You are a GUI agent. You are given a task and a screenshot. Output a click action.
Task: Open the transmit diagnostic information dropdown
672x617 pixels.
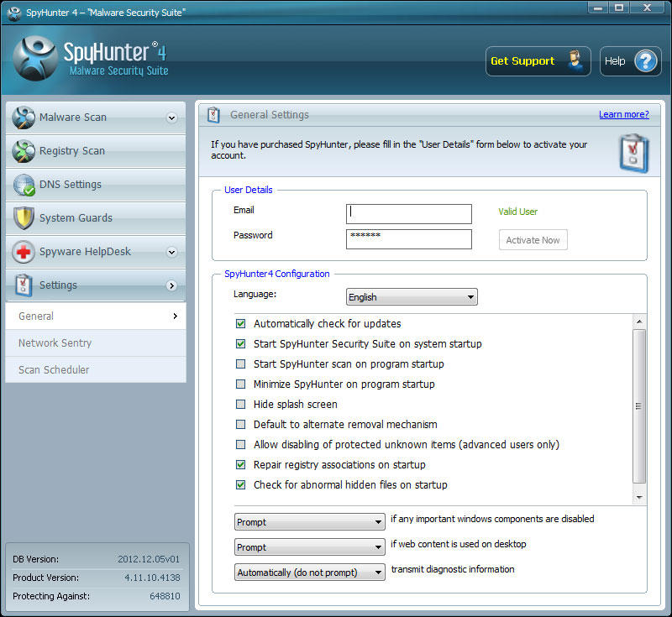[309, 572]
